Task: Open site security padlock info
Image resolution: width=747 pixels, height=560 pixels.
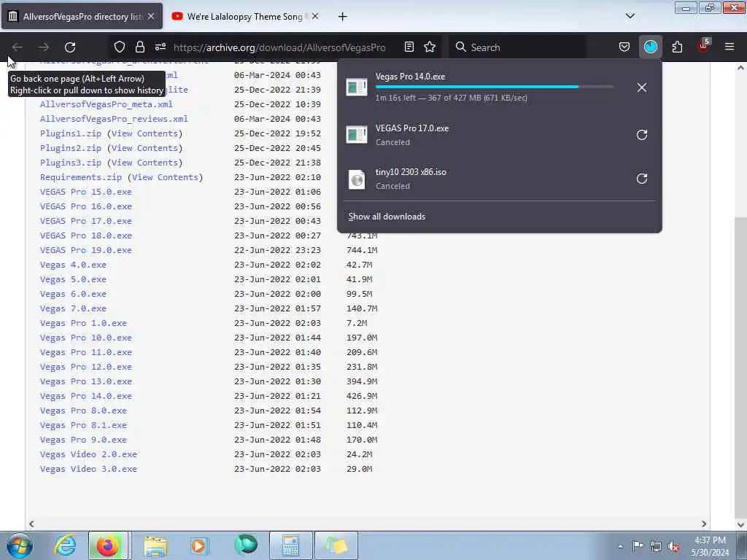Action: click(x=139, y=47)
